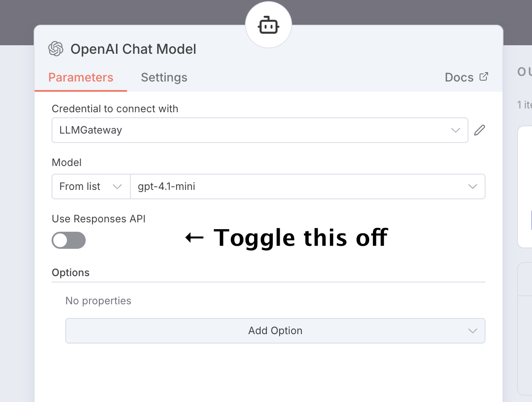Click the No properties placeholder text
Screen dimensions: 532x402
pos(98,300)
